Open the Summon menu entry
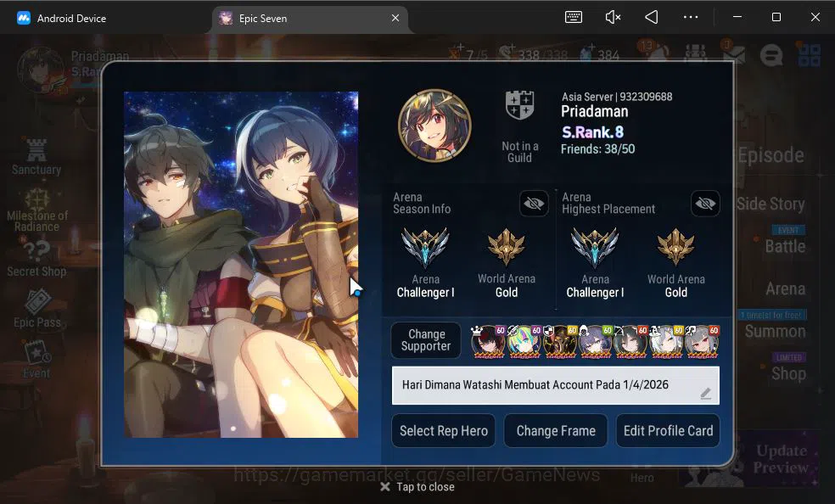 [x=775, y=331]
